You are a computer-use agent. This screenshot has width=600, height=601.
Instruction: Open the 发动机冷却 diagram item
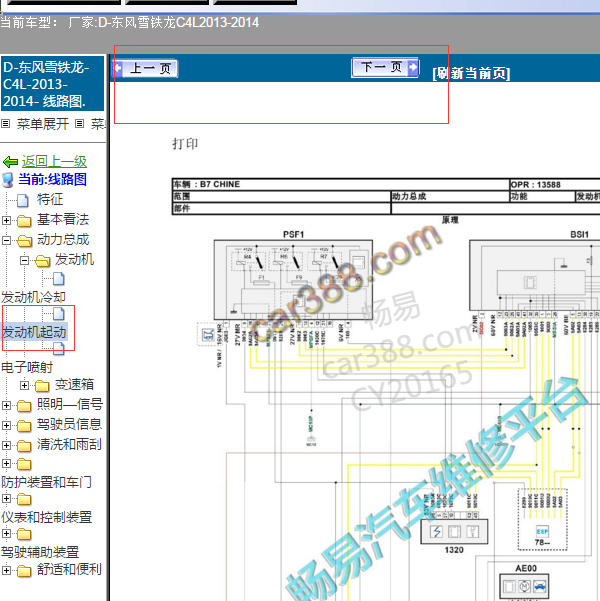(33, 297)
